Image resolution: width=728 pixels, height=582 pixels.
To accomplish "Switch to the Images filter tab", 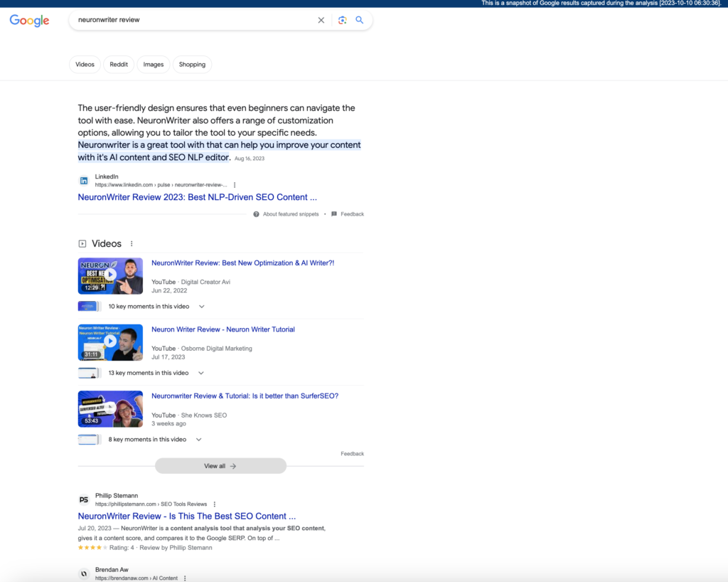I will click(154, 65).
